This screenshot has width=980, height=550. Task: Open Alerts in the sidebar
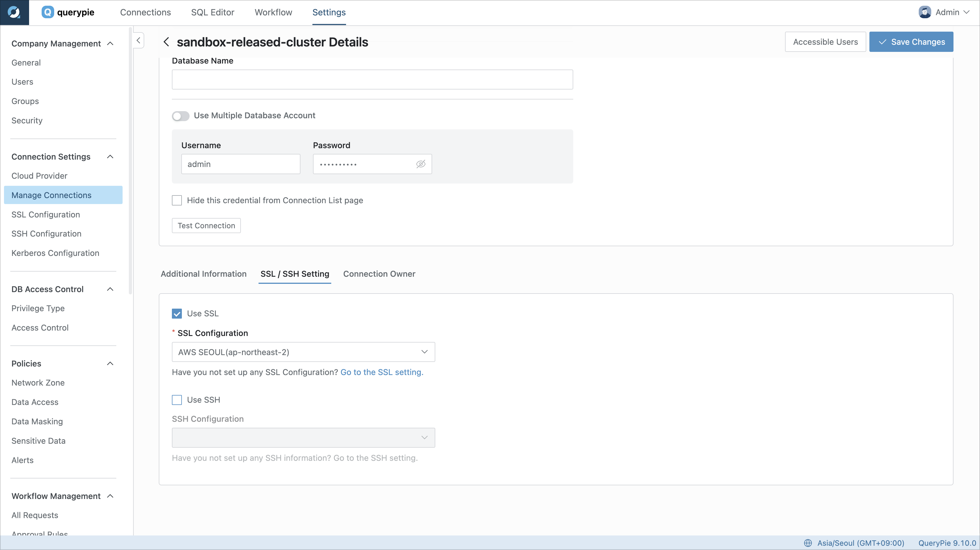[x=23, y=460]
